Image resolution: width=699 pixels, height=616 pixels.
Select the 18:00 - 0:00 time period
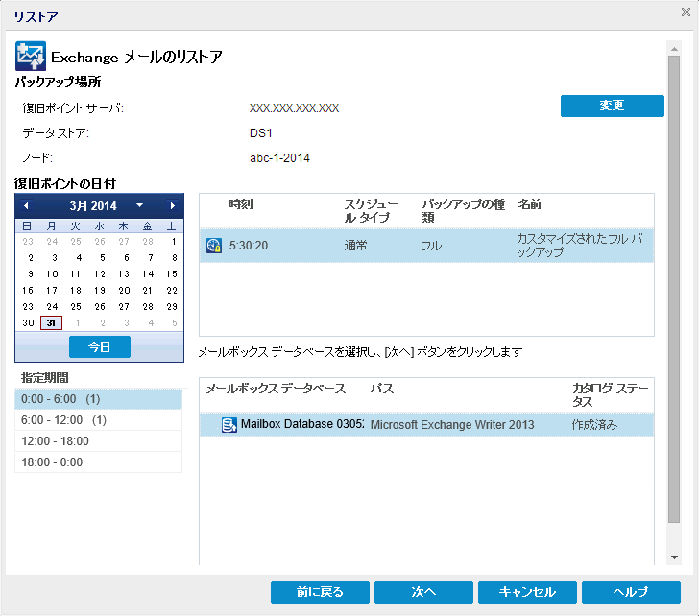(98, 462)
